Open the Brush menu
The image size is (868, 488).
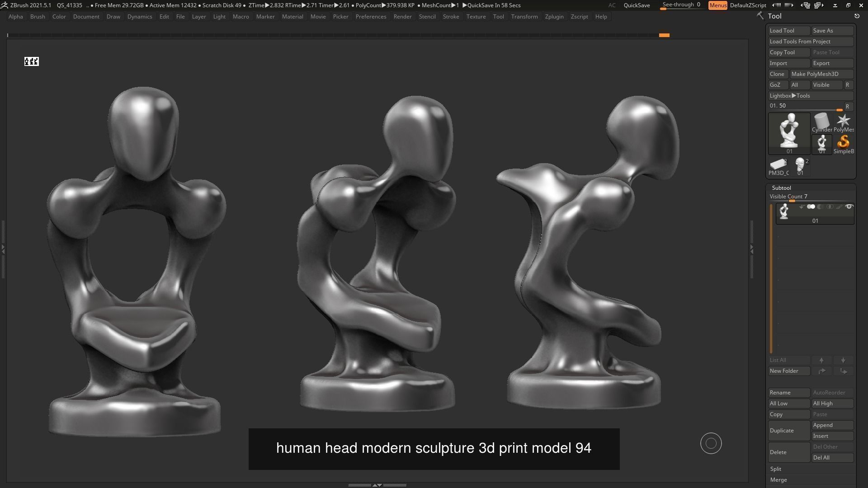(38, 17)
